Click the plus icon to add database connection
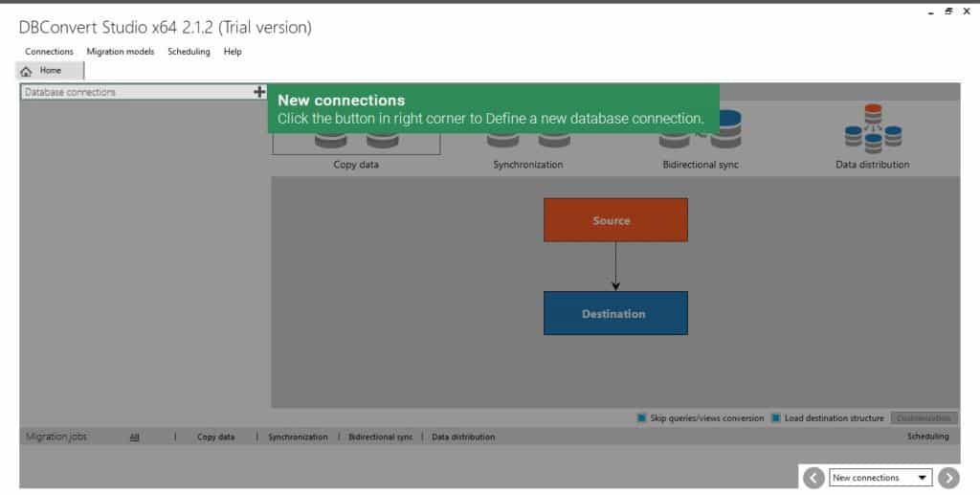This screenshot has width=980, height=495. pyautogui.click(x=259, y=92)
